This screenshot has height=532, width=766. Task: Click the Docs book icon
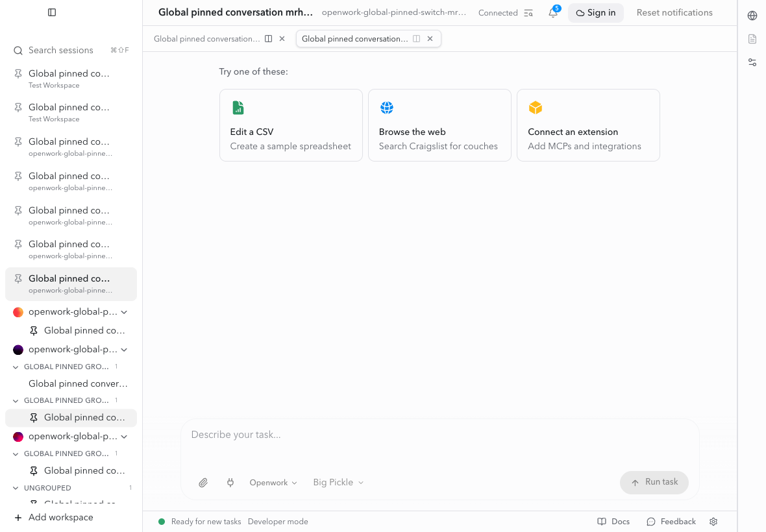(x=602, y=522)
